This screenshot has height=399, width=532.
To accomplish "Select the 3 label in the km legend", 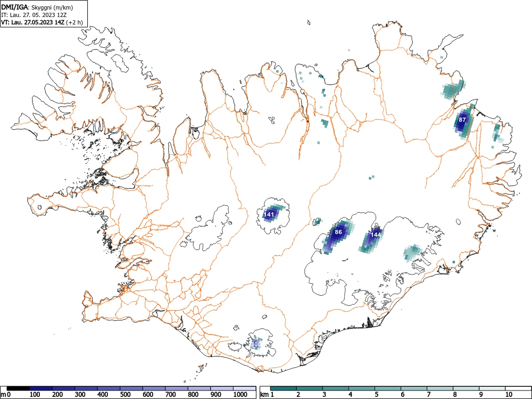I will pyautogui.click(x=324, y=395).
